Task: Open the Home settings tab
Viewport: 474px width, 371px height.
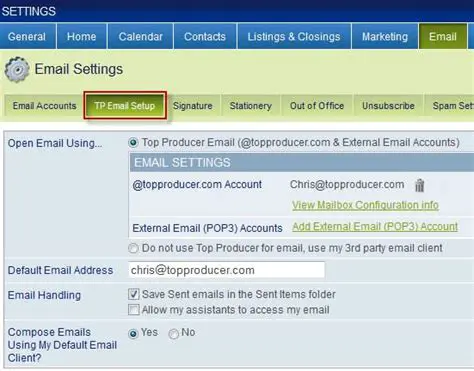Action: [82, 36]
